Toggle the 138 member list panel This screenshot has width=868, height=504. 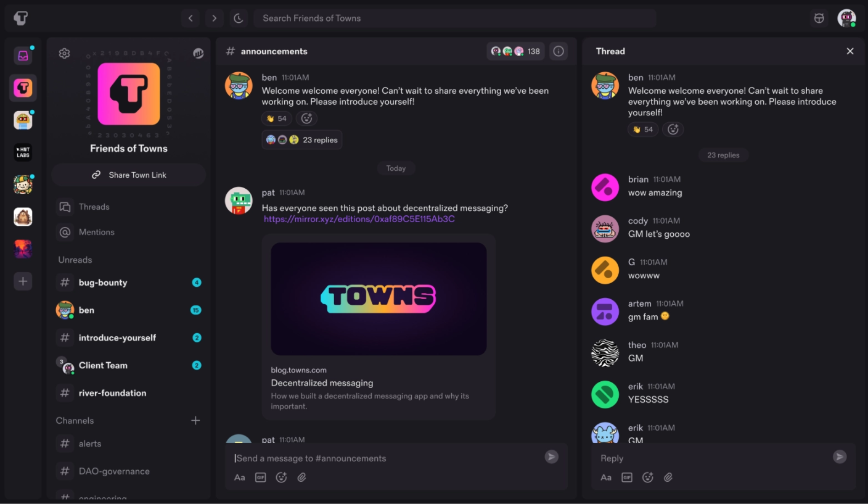[515, 51]
